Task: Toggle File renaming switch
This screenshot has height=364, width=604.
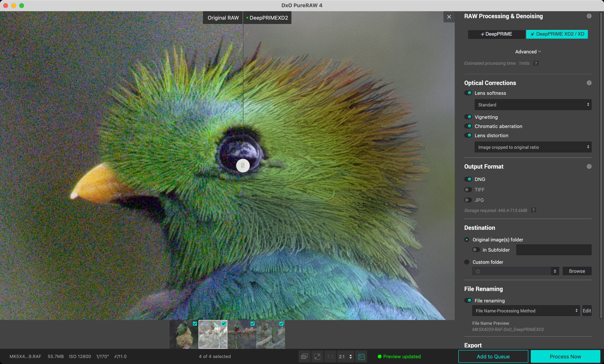Action: [468, 300]
